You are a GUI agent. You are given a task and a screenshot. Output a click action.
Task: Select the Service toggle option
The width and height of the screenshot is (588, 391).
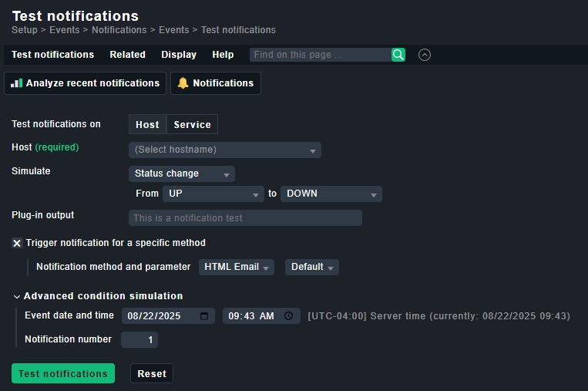(x=192, y=124)
